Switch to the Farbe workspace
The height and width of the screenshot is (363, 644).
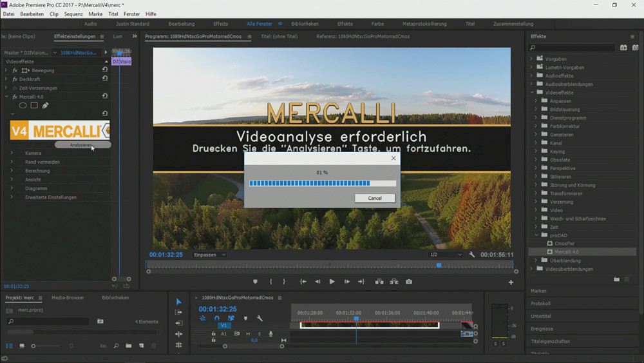coord(377,24)
